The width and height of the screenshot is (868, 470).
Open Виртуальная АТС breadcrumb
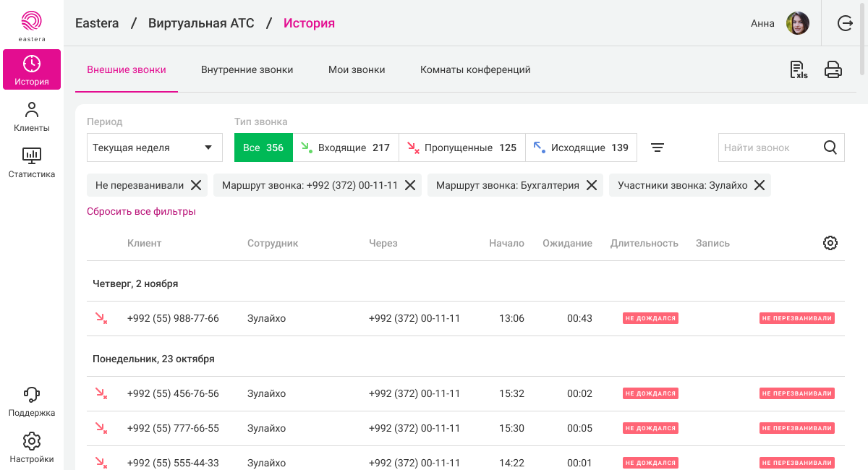coord(201,23)
